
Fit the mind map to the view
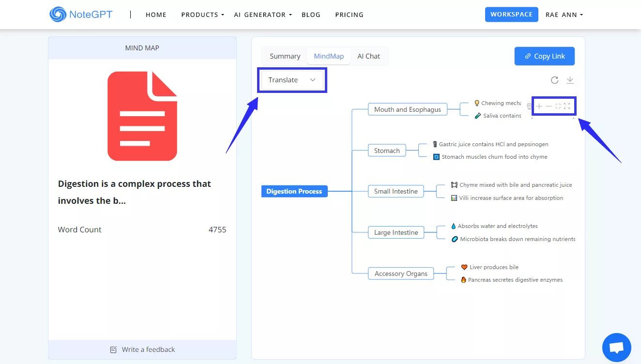pos(559,106)
